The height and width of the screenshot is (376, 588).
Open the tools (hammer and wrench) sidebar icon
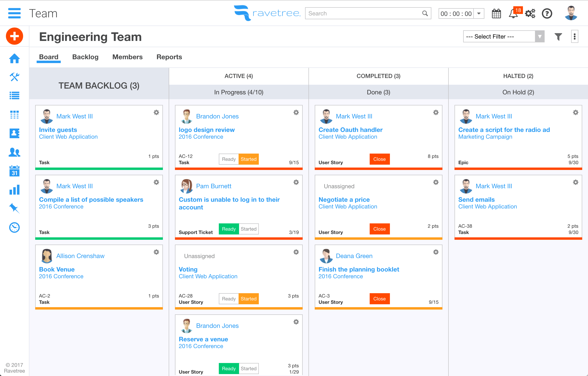pyautogui.click(x=14, y=77)
